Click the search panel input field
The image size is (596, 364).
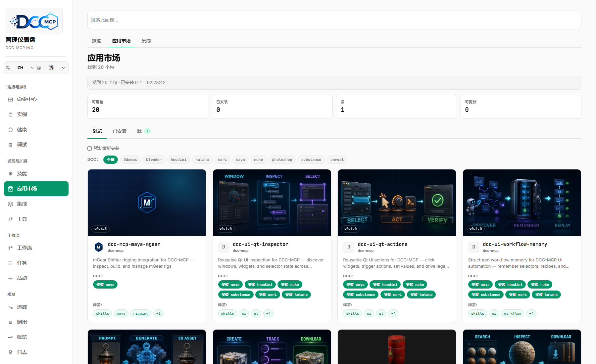[334, 20]
